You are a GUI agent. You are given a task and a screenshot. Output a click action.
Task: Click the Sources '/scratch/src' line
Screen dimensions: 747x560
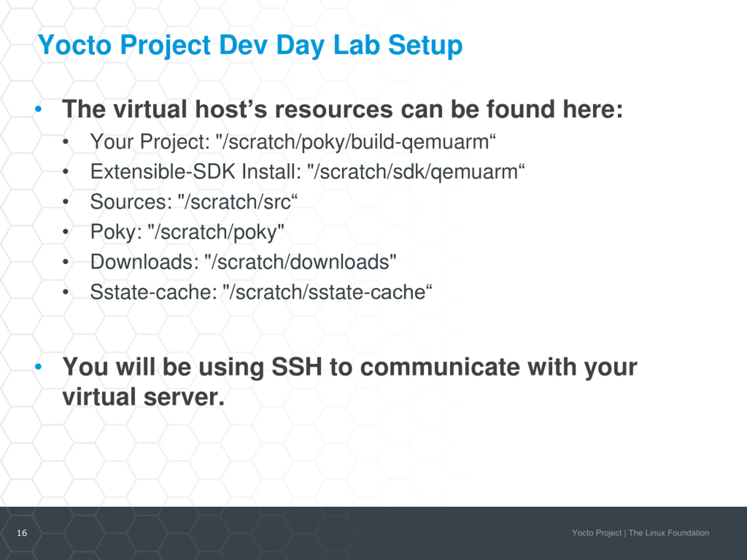(x=193, y=202)
